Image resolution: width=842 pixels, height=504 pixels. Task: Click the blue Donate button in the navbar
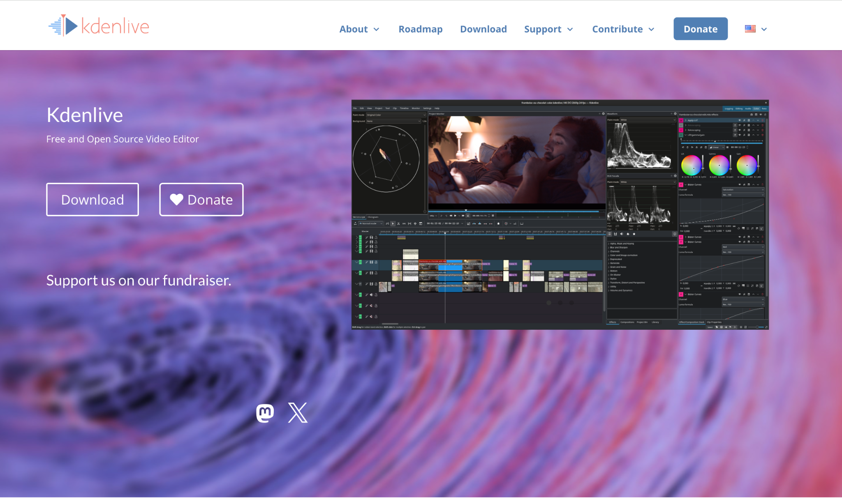tap(700, 29)
